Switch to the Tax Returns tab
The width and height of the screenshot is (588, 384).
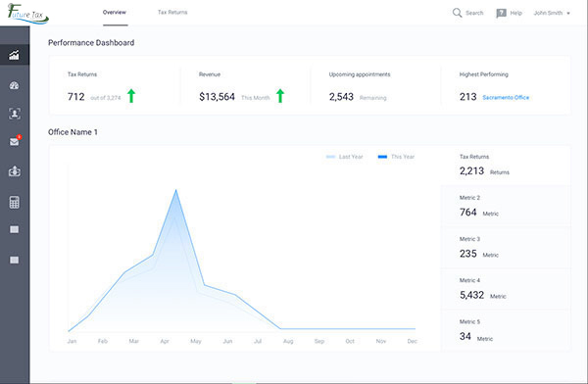(x=172, y=13)
